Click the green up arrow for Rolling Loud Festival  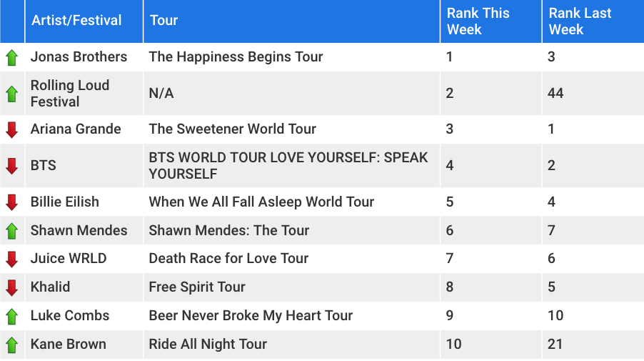pos(12,94)
